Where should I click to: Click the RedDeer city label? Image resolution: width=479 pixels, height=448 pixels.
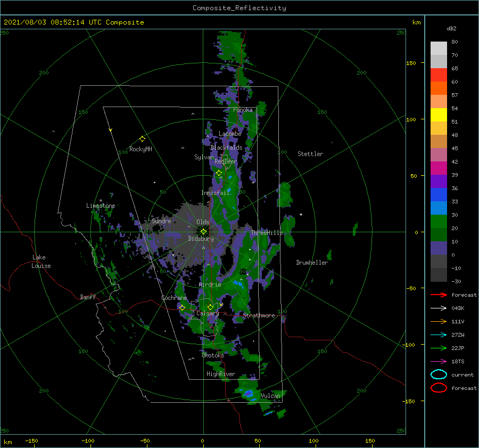tap(226, 161)
